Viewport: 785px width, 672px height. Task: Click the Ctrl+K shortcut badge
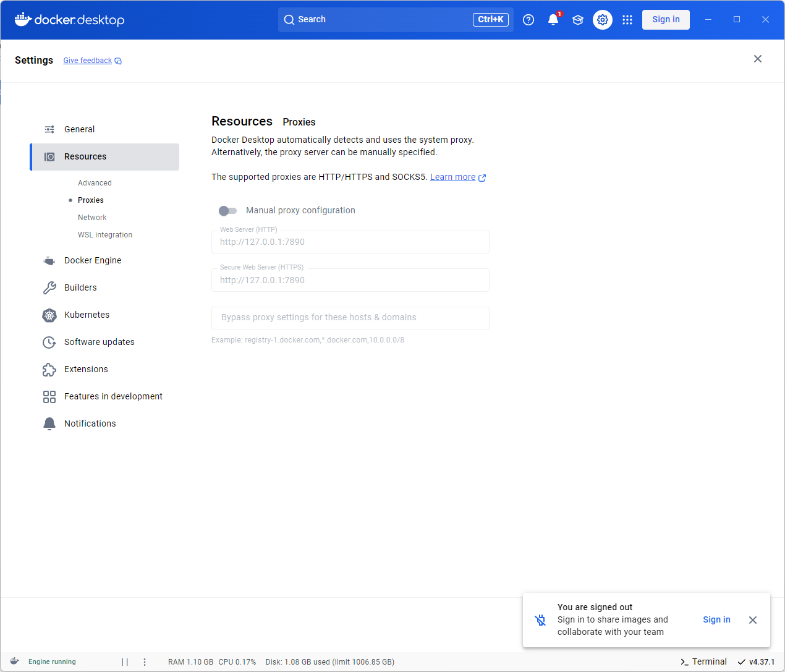click(x=491, y=20)
